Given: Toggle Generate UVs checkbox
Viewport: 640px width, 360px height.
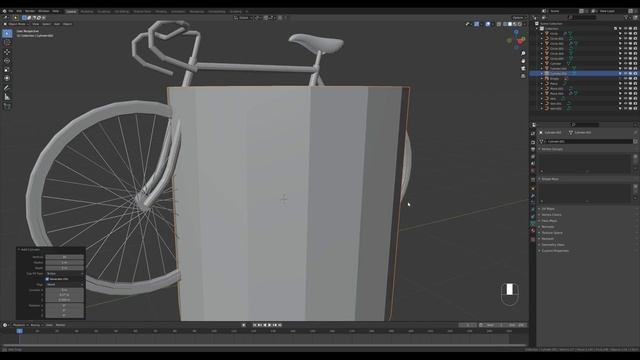Looking at the screenshot, I should point(47,279).
